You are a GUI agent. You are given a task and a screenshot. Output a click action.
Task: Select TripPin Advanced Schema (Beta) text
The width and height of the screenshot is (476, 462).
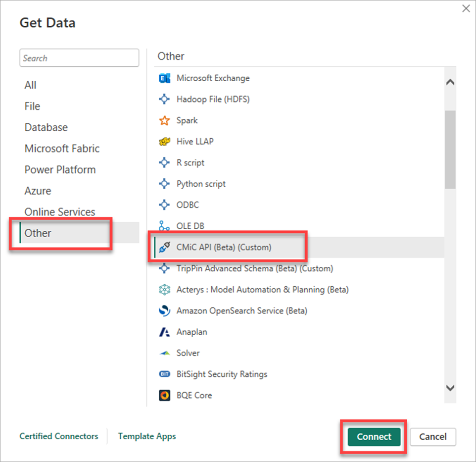255,268
